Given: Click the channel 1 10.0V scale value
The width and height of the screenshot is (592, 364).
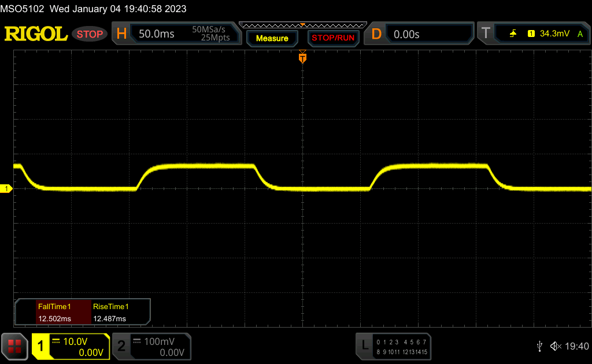Looking at the screenshot, I should [x=75, y=341].
